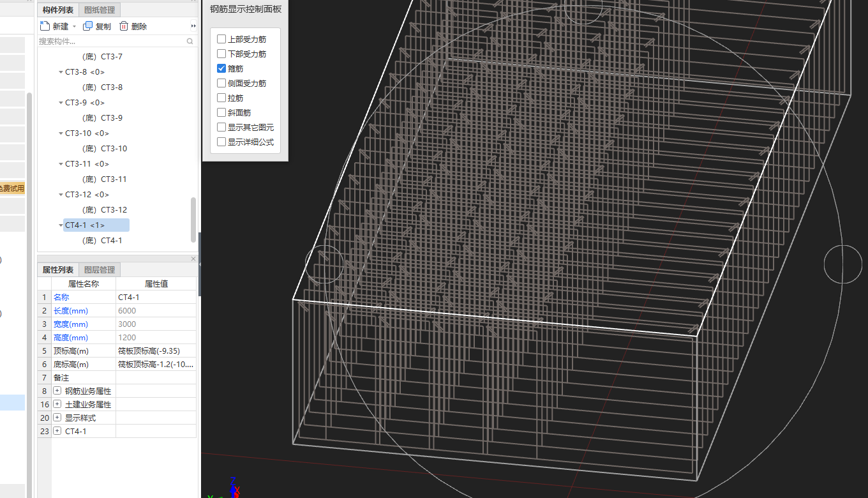Close the property list panel with its X
The height and width of the screenshot is (498, 868).
pyautogui.click(x=193, y=259)
